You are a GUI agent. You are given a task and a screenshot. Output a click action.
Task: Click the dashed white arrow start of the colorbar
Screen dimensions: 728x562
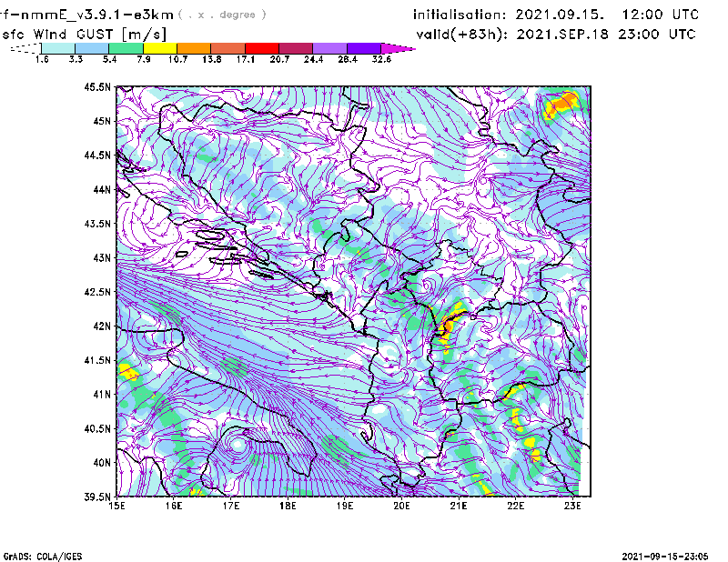click(x=25, y=48)
